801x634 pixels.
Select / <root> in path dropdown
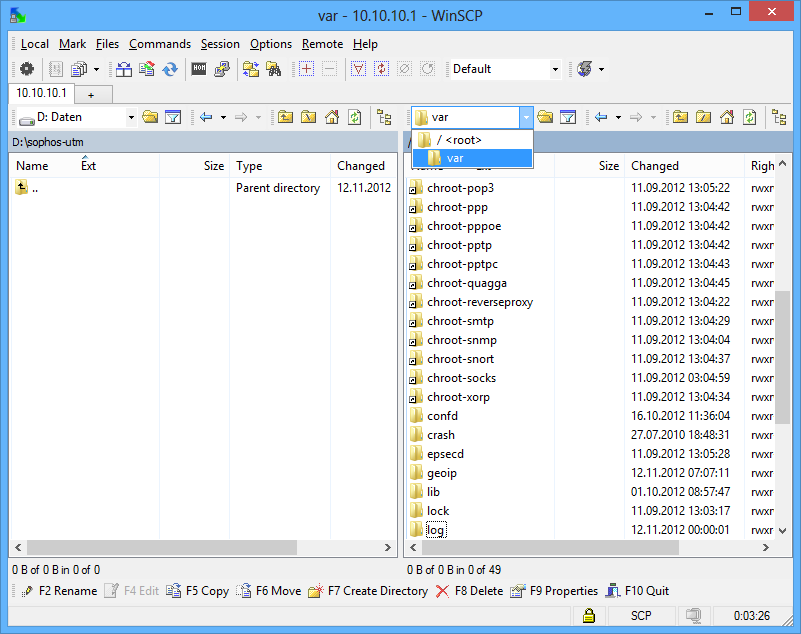(x=473, y=140)
